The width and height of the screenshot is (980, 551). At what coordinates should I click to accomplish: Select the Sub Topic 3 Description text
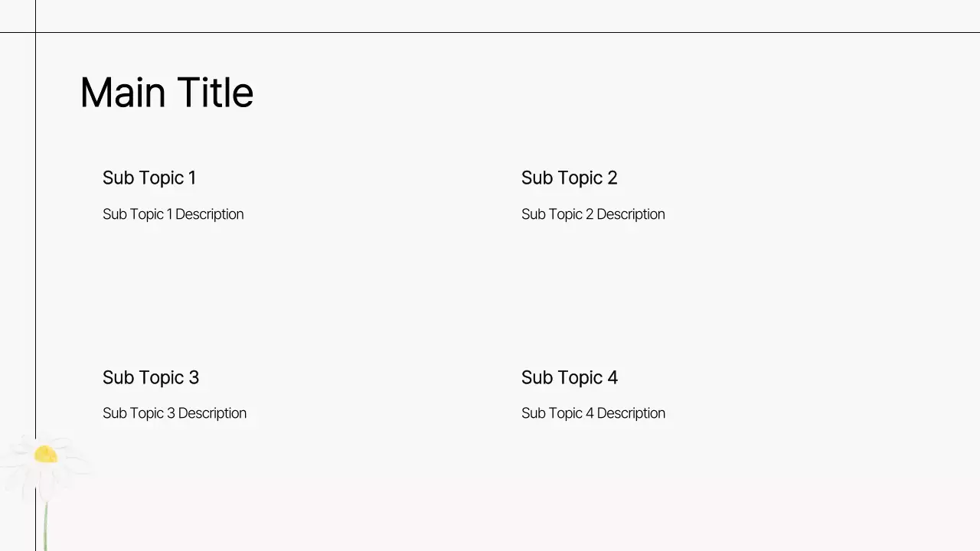(x=175, y=413)
